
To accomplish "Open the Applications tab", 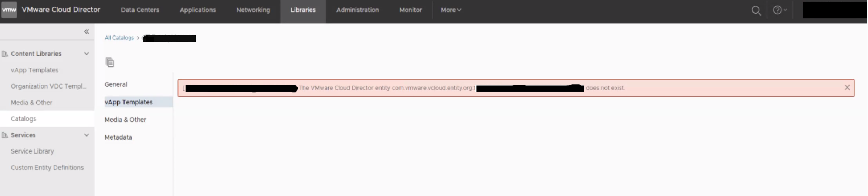I will [x=198, y=10].
